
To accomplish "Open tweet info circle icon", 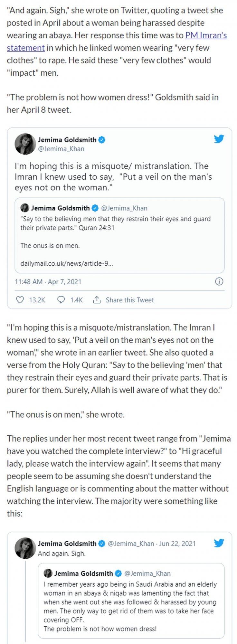I will [x=219, y=281].
